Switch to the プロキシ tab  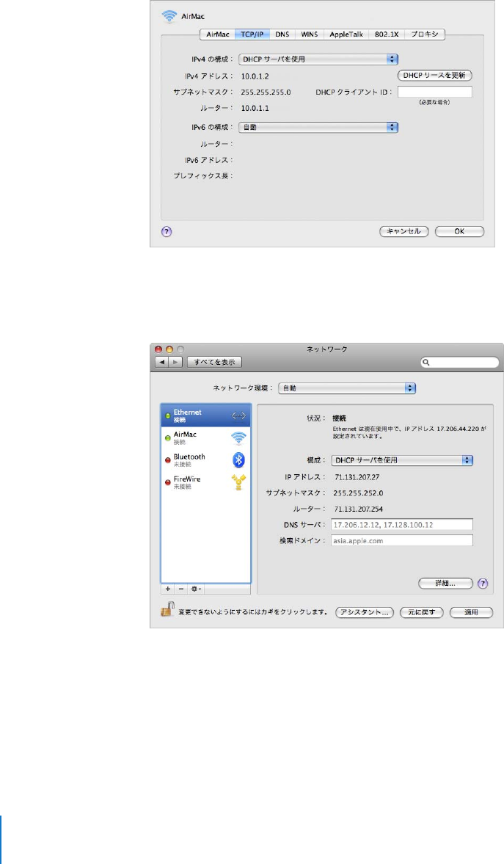[425, 35]
